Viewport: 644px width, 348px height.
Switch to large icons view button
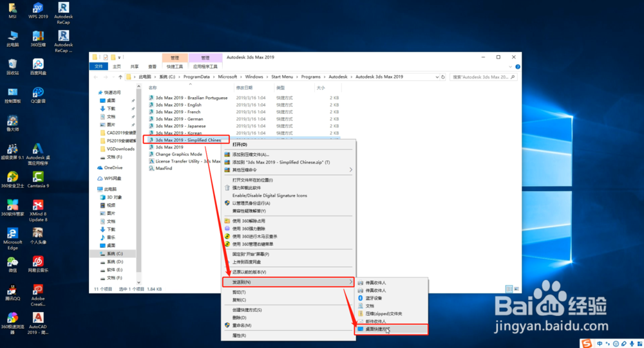coord(516,289)
